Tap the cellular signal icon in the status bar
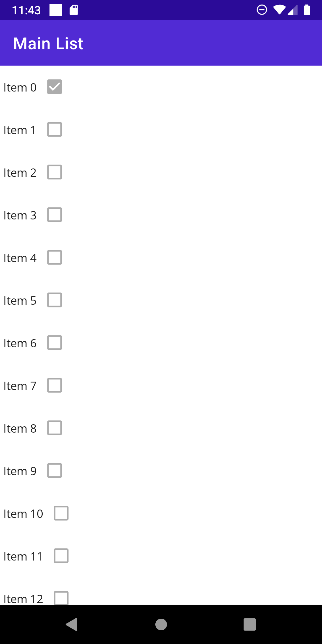Screen dimensions: 322x644 292,10
